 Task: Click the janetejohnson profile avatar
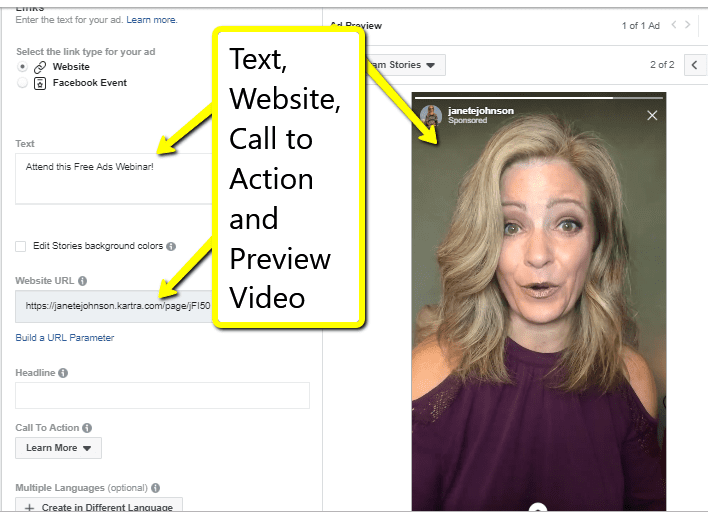[x=431, y=115]
